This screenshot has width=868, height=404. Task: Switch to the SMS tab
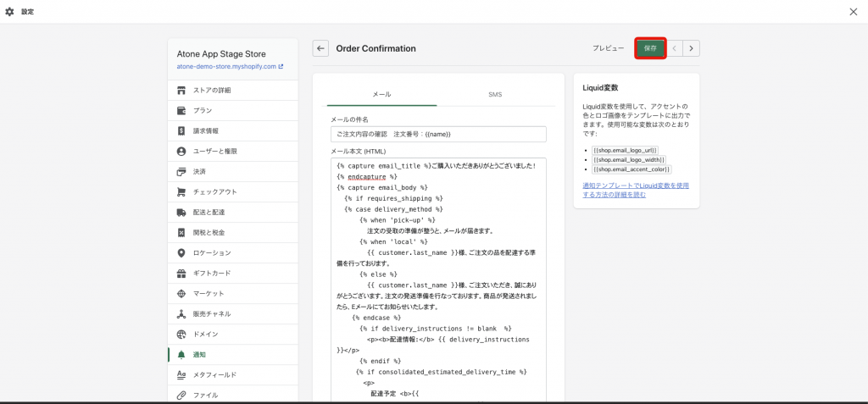[495, 95]
